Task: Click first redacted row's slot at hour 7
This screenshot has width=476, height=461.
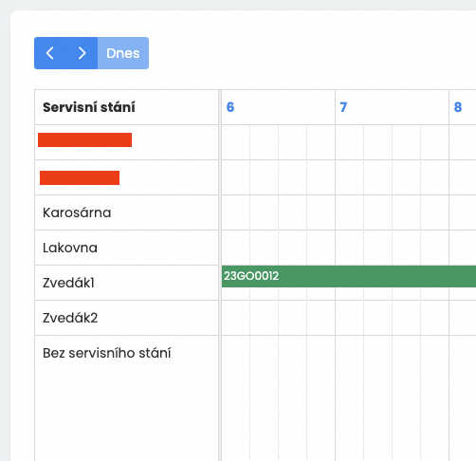Action: [392, 142]
